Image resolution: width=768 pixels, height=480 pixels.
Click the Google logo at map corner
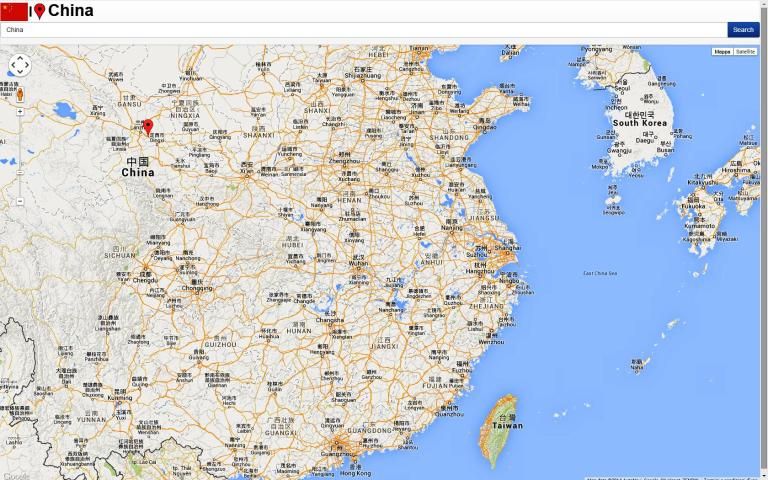(x=15, y=476)
